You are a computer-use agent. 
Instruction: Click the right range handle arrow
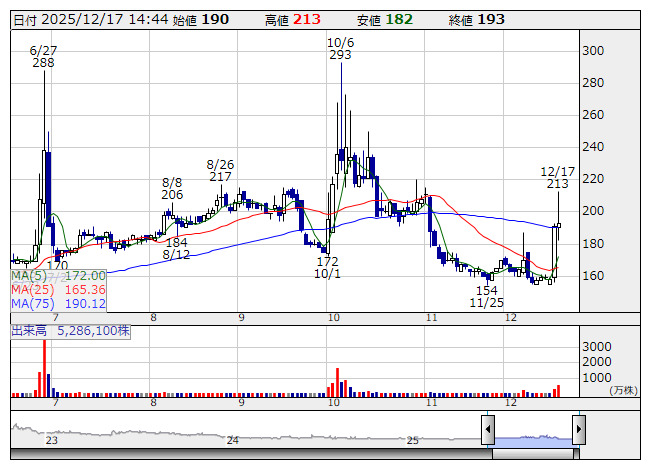click(578, 431)
